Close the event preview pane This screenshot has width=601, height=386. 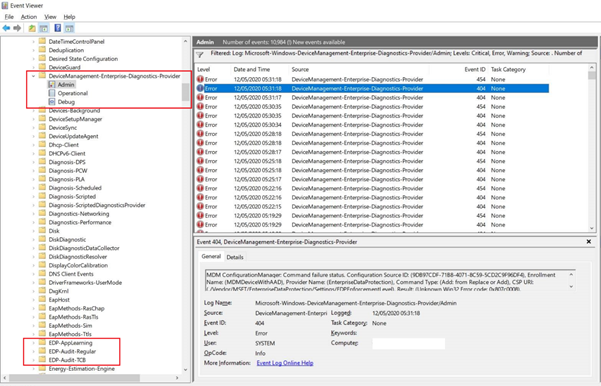tap(589, 241)
